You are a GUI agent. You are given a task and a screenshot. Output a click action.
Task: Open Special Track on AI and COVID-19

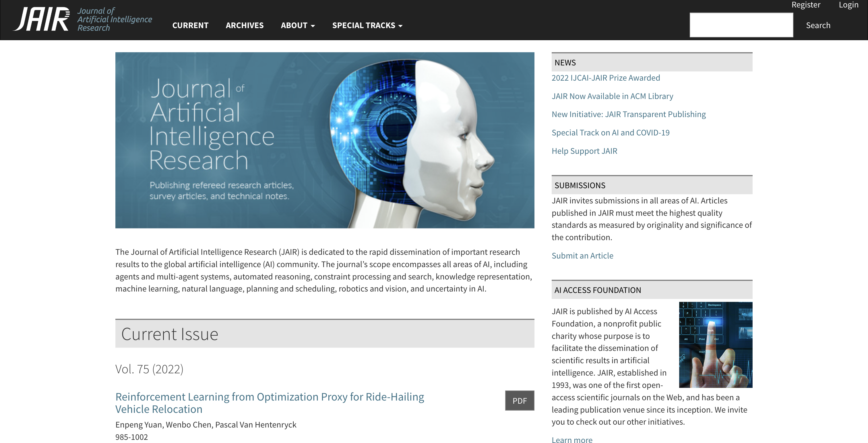pyautogui.click(x=611, y=132)
